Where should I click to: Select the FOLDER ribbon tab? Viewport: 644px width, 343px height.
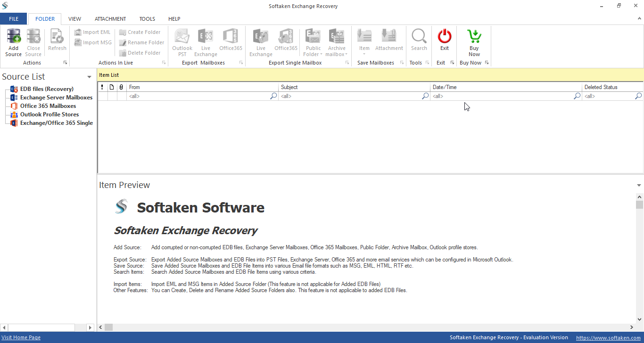[x=45, y=19]
